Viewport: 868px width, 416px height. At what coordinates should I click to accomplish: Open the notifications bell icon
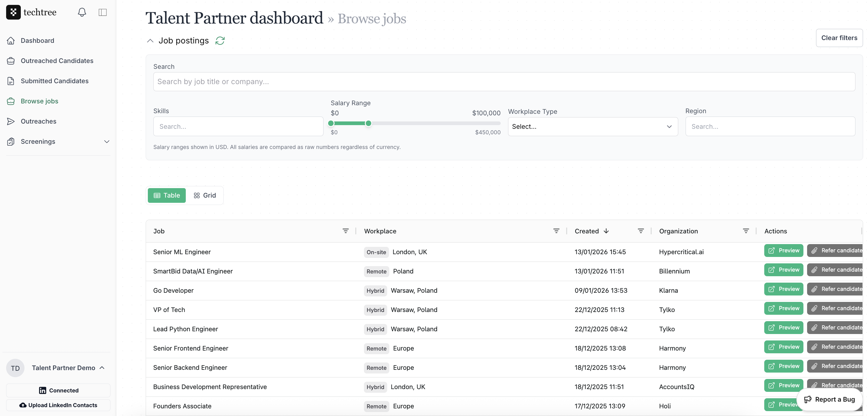tap(82, 13)
